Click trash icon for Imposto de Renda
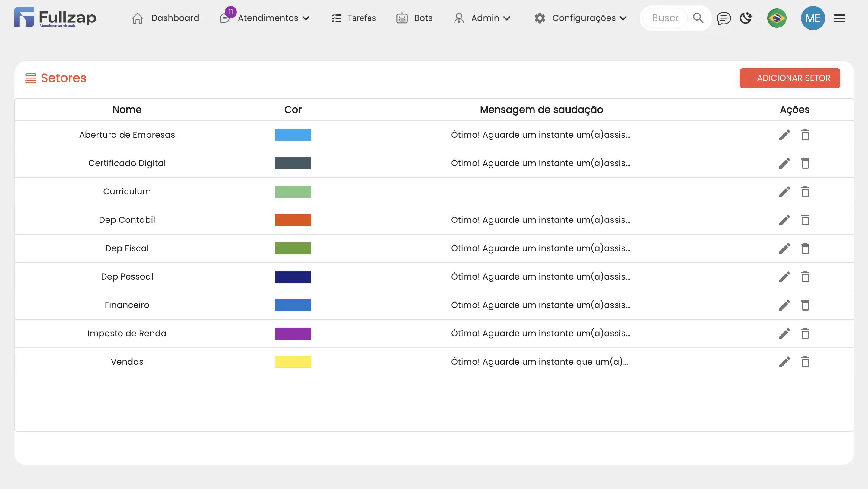Screen dimensions: 868x489 (805, 334)
